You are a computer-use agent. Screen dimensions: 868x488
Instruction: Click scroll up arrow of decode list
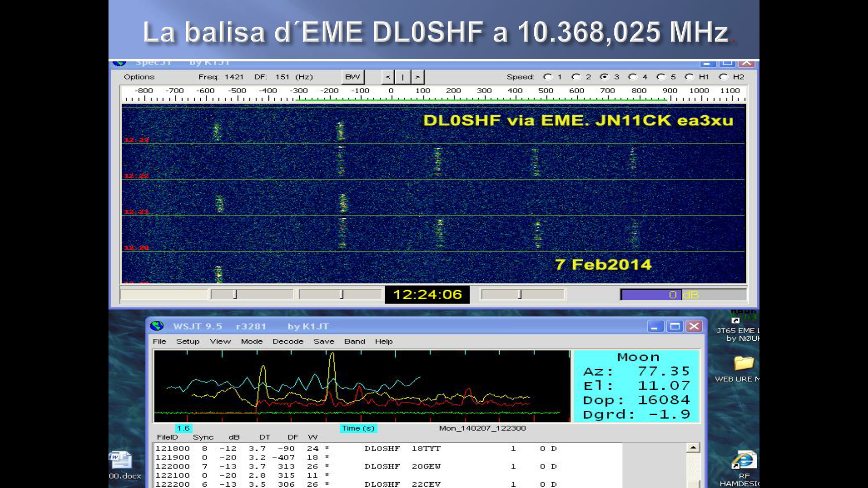[x=693, y=448]
